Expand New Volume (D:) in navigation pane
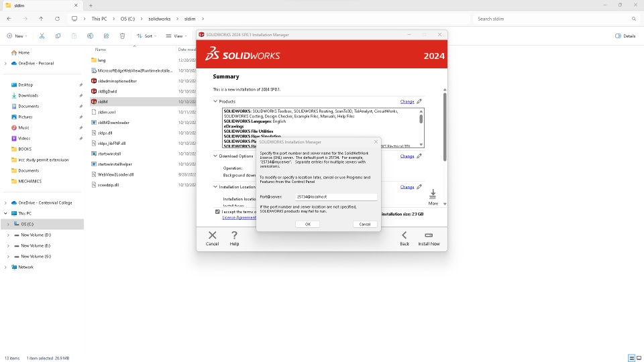644x362 pixels. [x=8, y=235]
